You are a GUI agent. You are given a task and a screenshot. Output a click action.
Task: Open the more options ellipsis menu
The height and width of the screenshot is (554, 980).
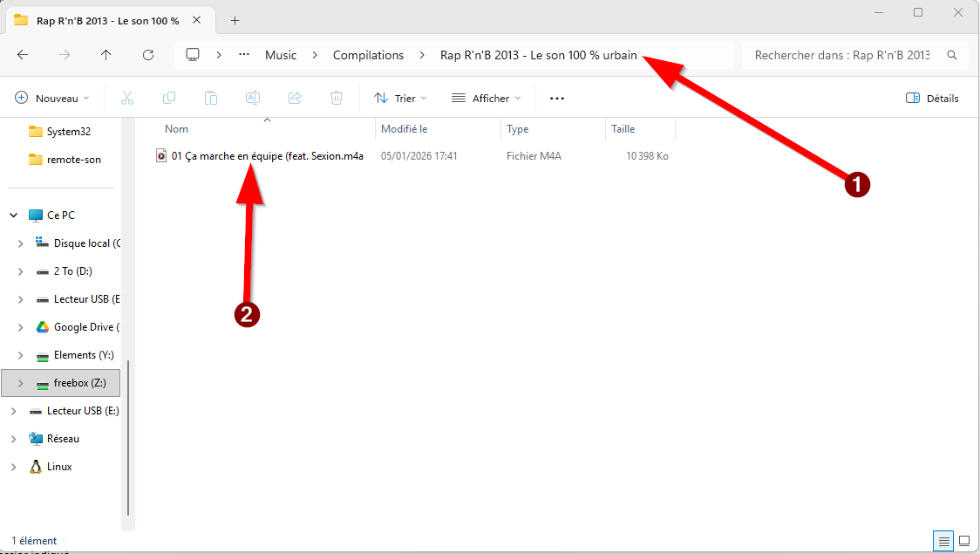pos(557,99)
